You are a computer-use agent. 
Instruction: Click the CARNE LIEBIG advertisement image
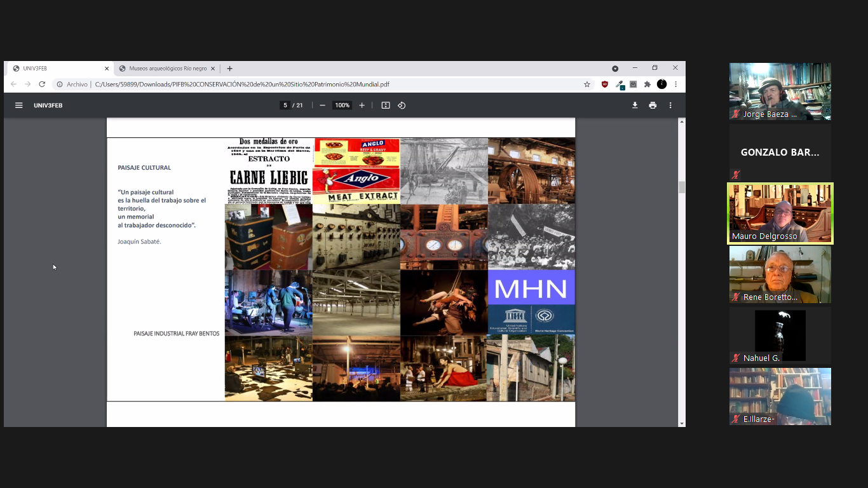[x=269, y=170]
